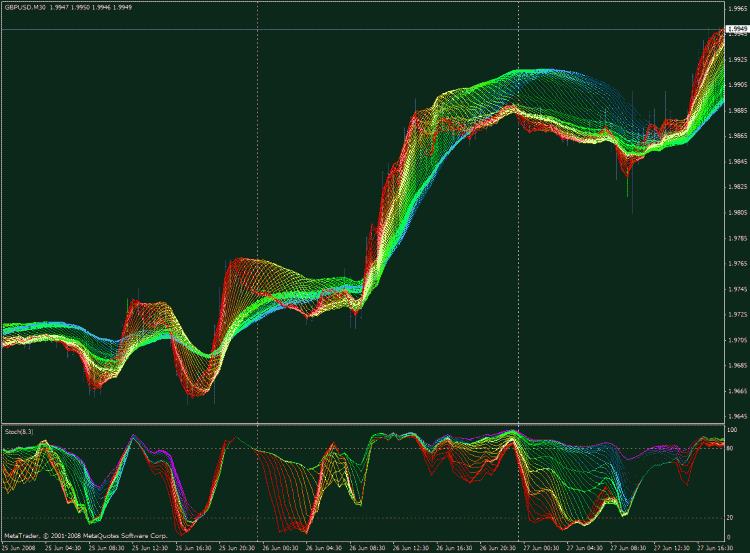This screenshot has height=553, width=750.
Task: Click price scale label 1.9785
Action: pos(738,238)
